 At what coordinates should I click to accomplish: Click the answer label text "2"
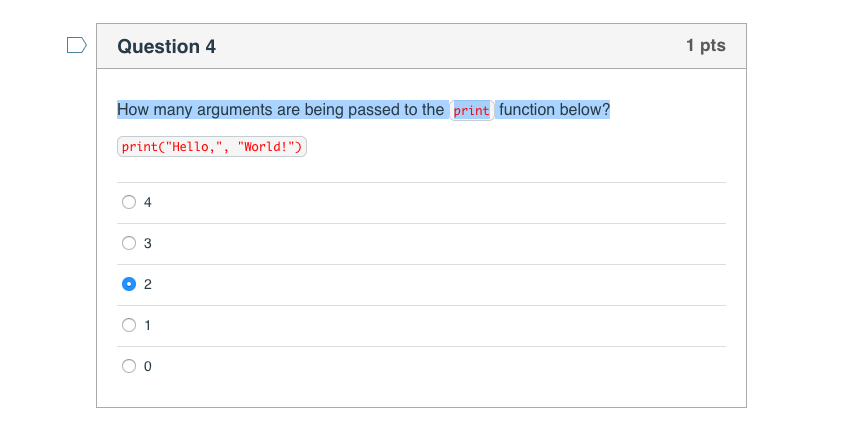(148, 284)
